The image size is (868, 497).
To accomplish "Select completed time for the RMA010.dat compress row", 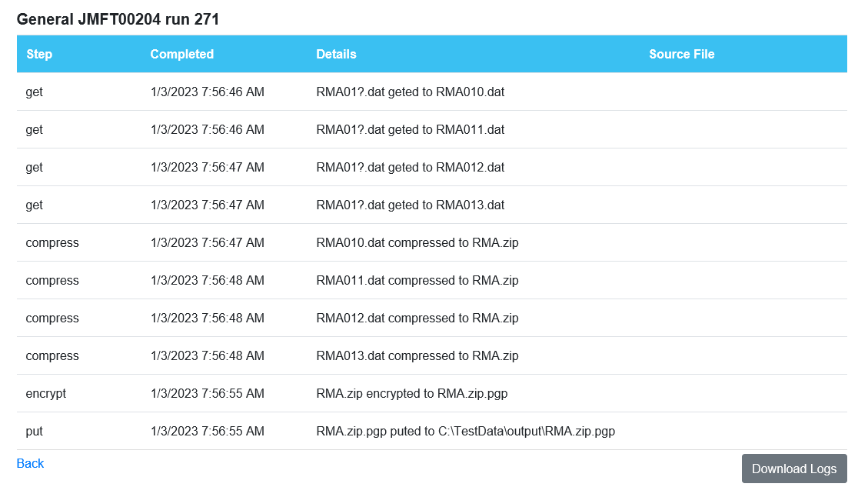I will click(x=207, y=242).
